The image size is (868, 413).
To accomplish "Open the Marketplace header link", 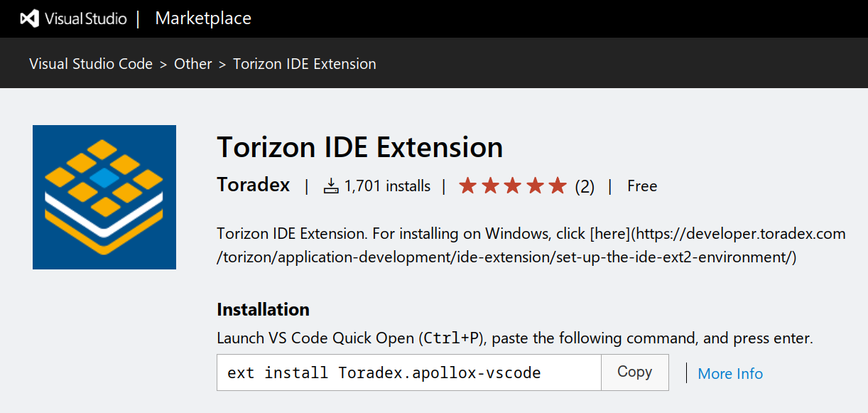I will (203, 18).
